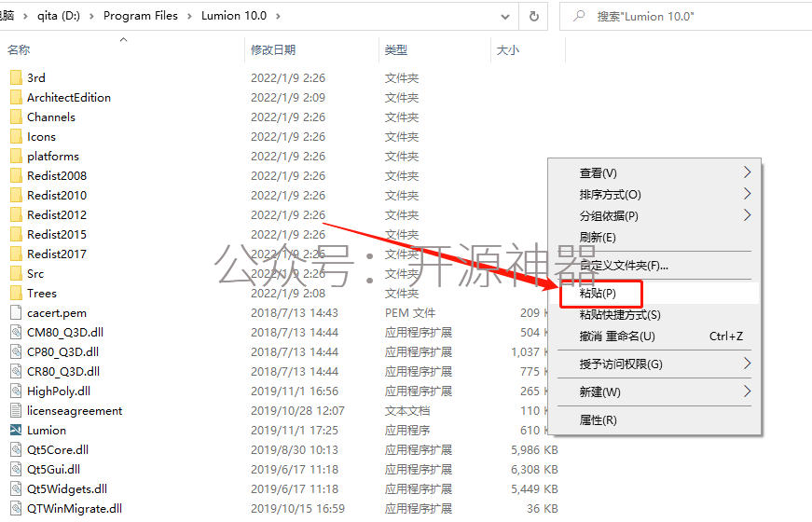The height and width of the screenshot is (522, 812).
Task: Click the 2019/10/28 12:07 date cell
Action: coord(297,411)
